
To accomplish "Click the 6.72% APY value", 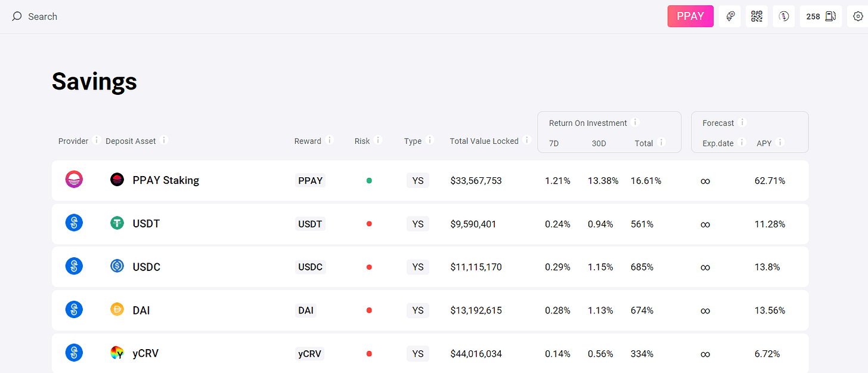I will click(x=767, y=354).
